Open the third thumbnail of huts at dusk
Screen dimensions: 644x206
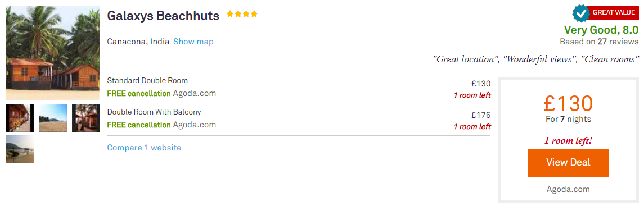[x=86, y=118]
